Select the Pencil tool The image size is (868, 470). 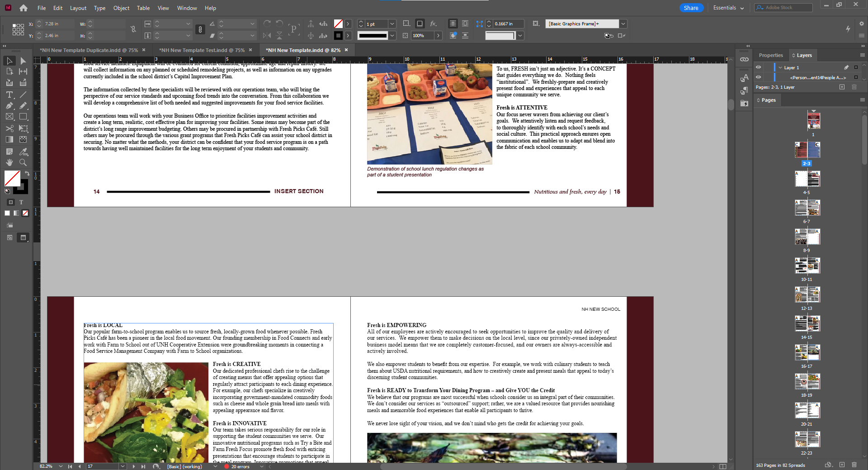(x=23, y=105)
